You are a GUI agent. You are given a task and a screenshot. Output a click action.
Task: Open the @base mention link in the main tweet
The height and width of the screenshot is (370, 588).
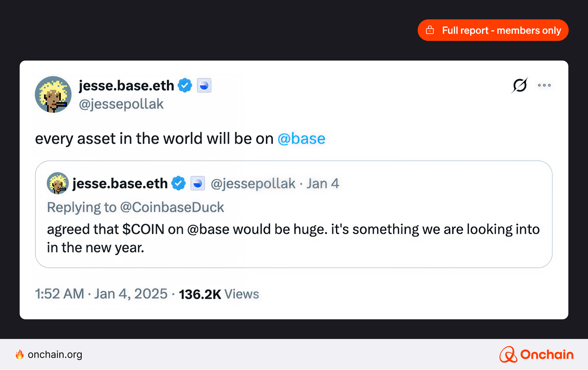coord(301,139)
